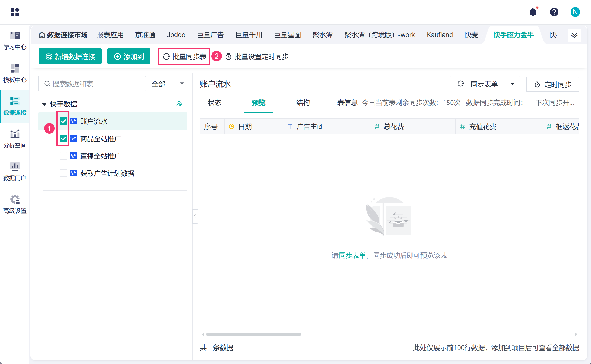
Task: Click the preview table horizontal scrollbar
Action: point(253,334)
